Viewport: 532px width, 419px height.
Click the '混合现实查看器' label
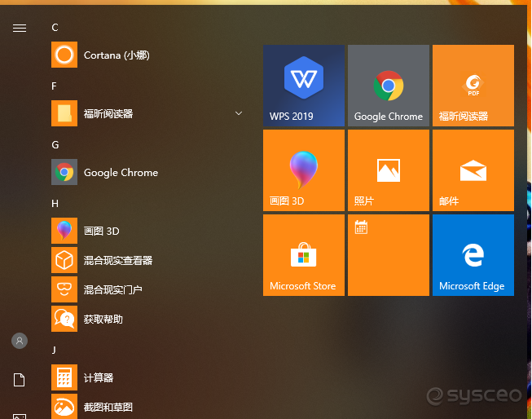click(x=118, y=260)
